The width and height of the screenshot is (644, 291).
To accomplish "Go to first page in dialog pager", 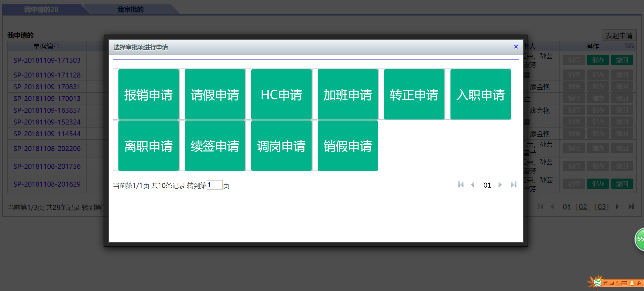I will click(461, 185).
